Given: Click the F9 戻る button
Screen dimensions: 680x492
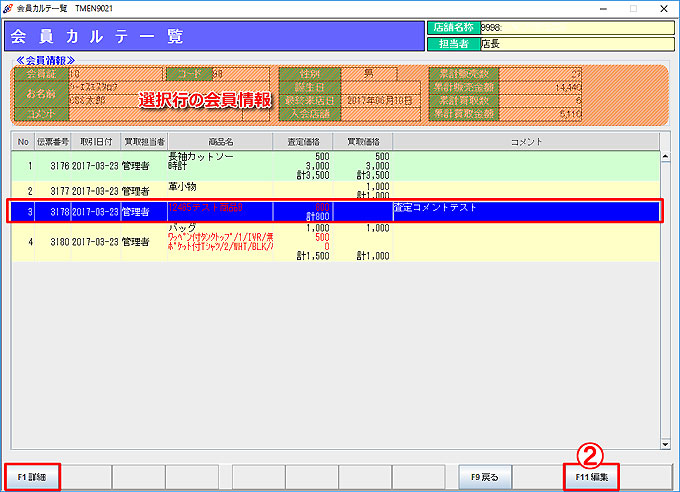Looking at the screenshot, I should pyautogui.click(x=484, y=477).
